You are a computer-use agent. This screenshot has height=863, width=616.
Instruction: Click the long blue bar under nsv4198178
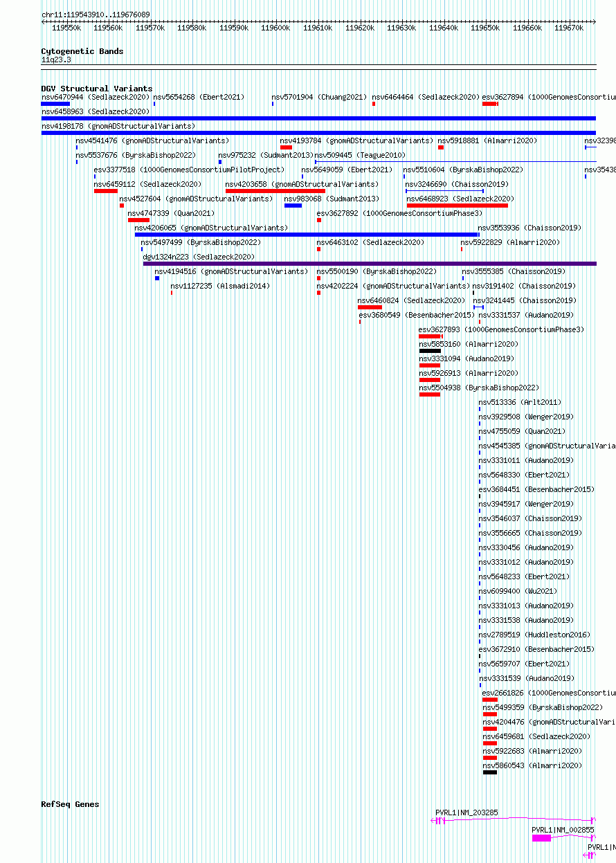click(x=318, y=133)
